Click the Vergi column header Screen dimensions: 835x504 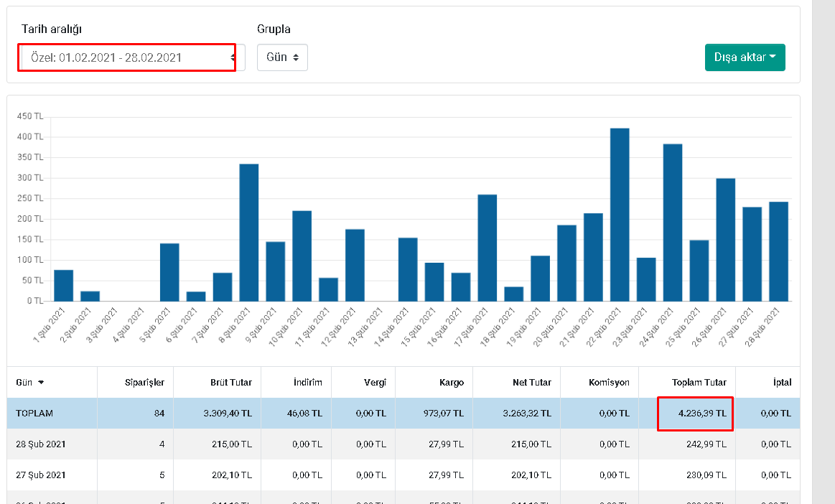point(375,383)
